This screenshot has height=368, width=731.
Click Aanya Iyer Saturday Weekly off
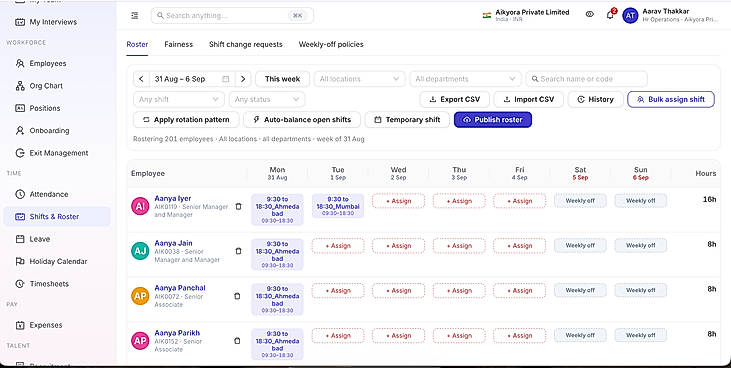[x=580, y=201]
